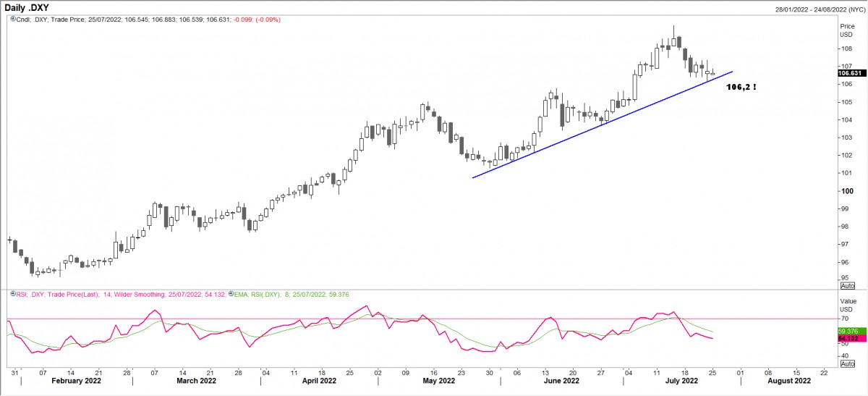Click 'June 2022' on the time axis
Screen dimensions: 868x396
tap(561, 380)
